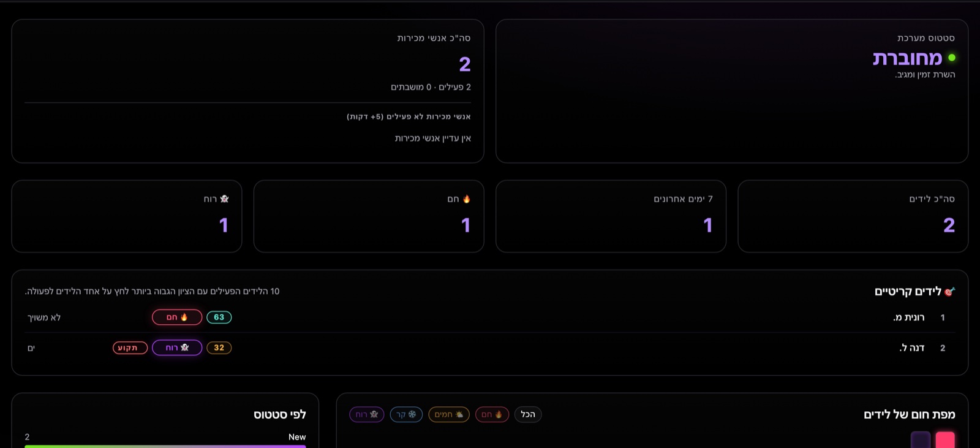Filter the heat map by קר chip
Image resolution: width=980 pixels, height=448 pixels.
406,414
